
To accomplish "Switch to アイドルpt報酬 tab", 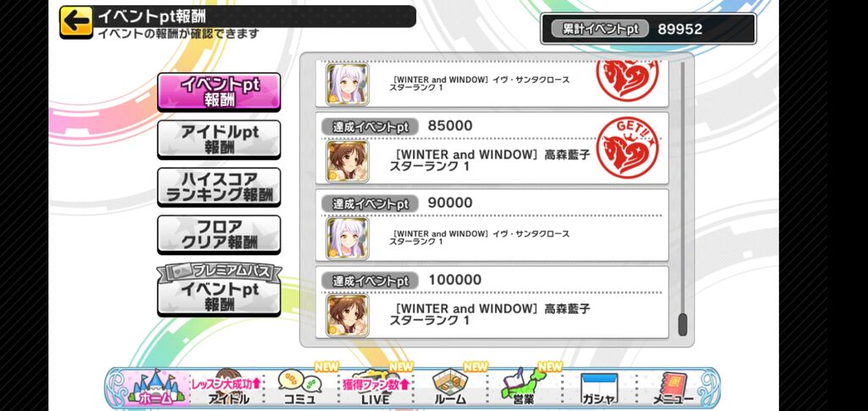I will click(219, 139).
